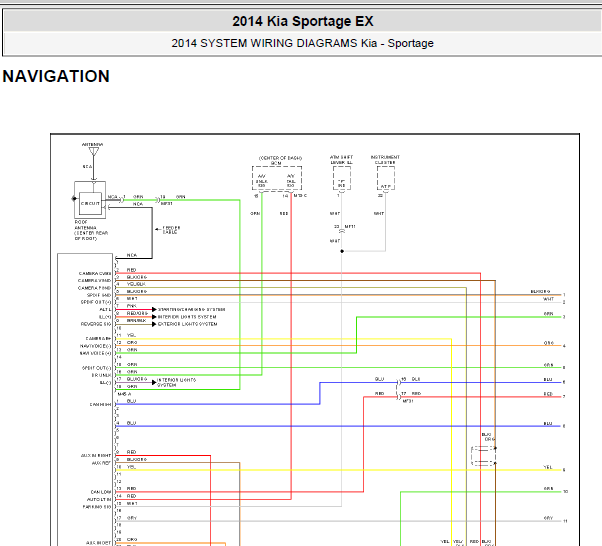Viewport: 602px width, 546px height.
Task: Click the WHT label at right terminal 2
Action: coord(548,299)
